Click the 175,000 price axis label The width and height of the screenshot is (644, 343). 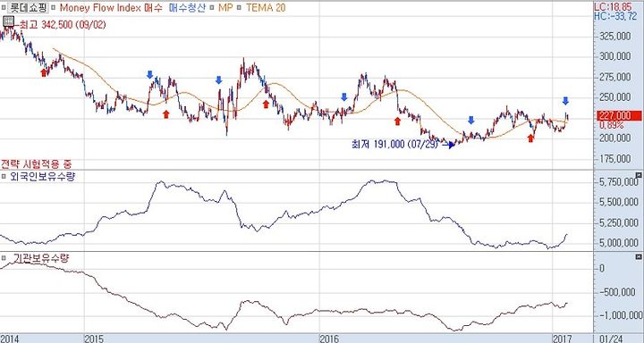[614, 159]
